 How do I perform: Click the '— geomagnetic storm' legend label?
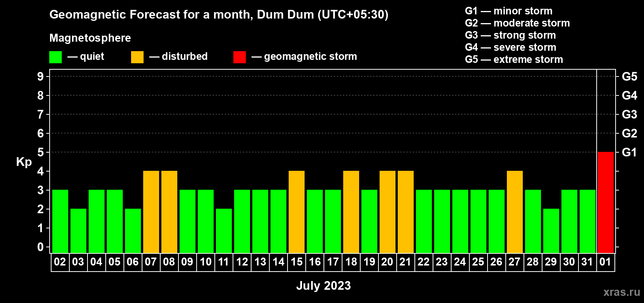pyautogui.click(x=304, y=57)
